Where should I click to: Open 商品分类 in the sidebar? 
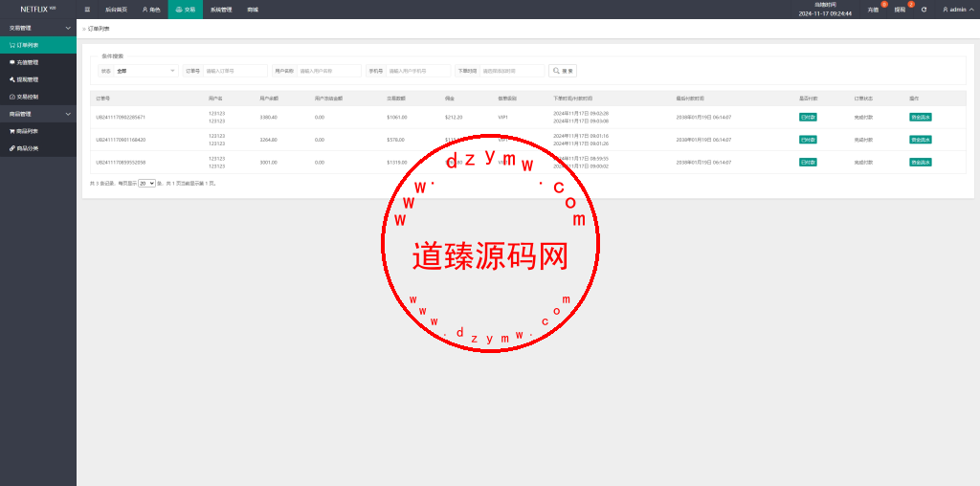(38, 148)
